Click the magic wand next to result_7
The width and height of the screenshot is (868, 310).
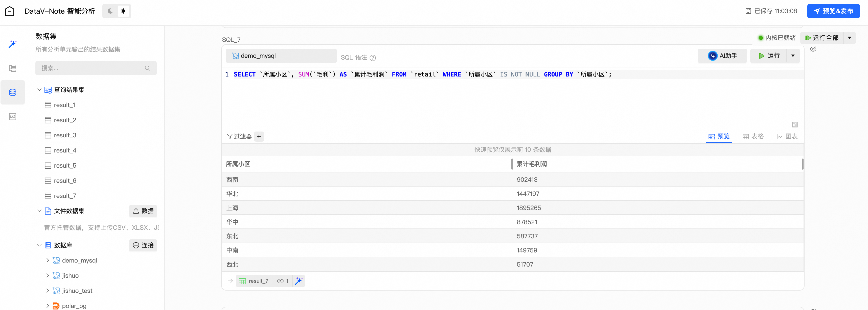pos(299,281)
